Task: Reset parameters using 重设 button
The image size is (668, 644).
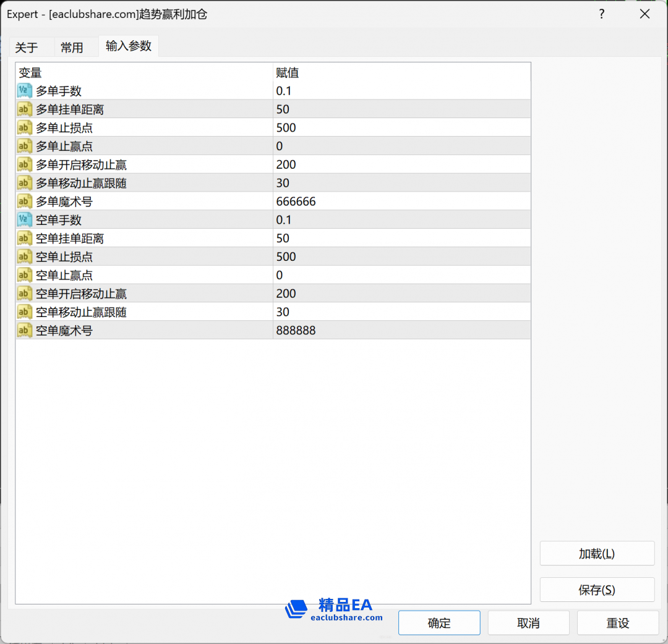Action: 618,623
